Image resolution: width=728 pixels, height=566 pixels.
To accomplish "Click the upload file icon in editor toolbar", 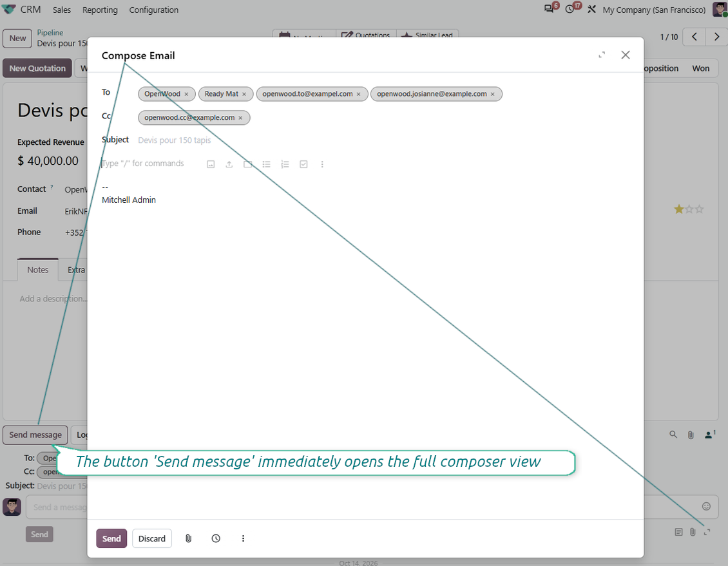I will click(x=229, y=164).
